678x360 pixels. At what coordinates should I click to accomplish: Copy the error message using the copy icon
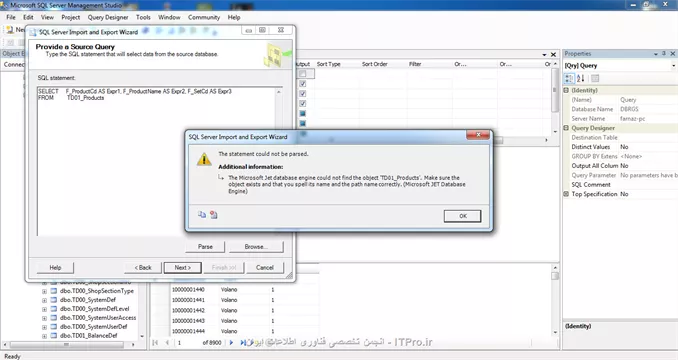pos(202,214)
